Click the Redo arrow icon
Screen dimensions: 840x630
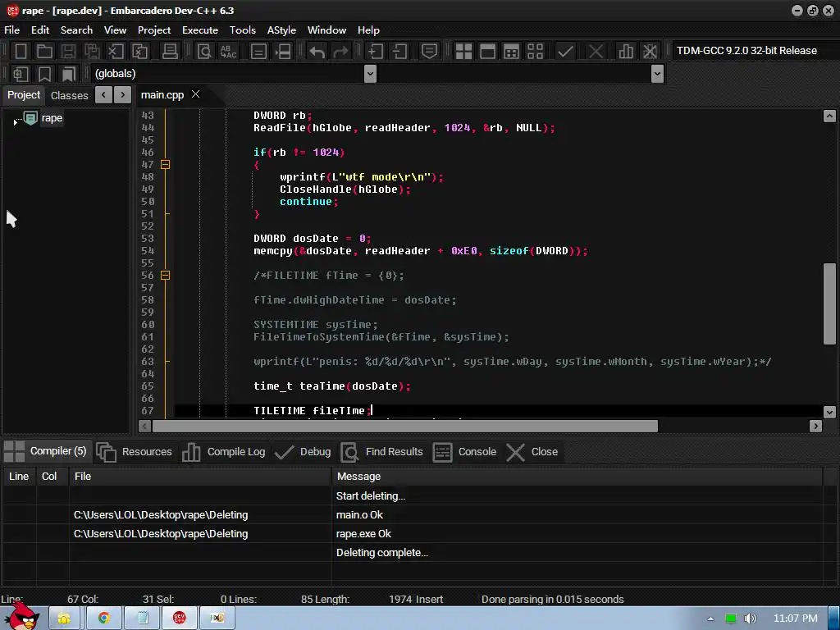[340, 52]
